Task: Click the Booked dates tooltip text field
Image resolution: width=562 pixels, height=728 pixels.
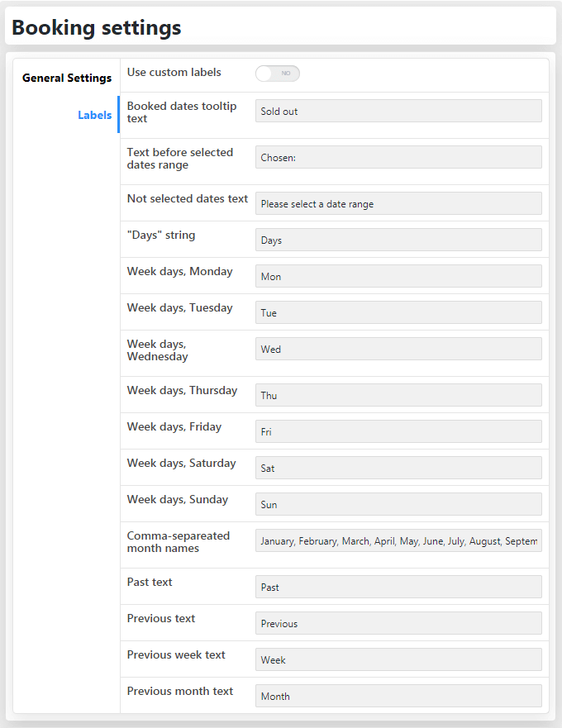Action: (398, 111)
